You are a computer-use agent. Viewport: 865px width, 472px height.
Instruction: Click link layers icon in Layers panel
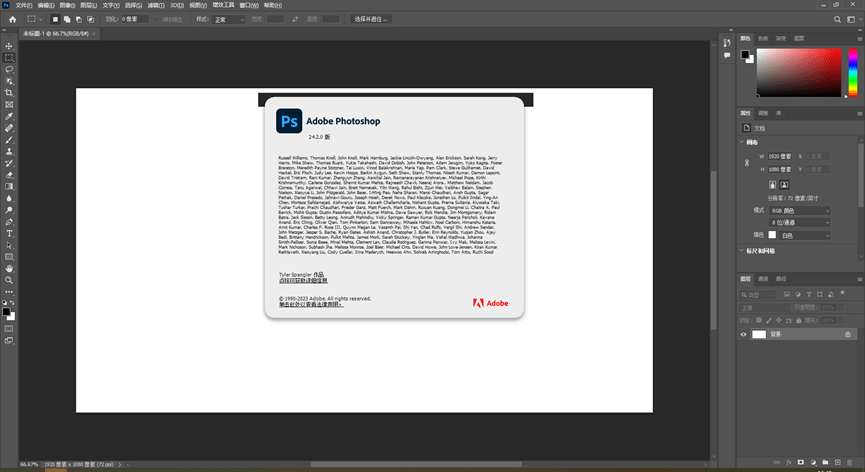click(x=777, y=462)
